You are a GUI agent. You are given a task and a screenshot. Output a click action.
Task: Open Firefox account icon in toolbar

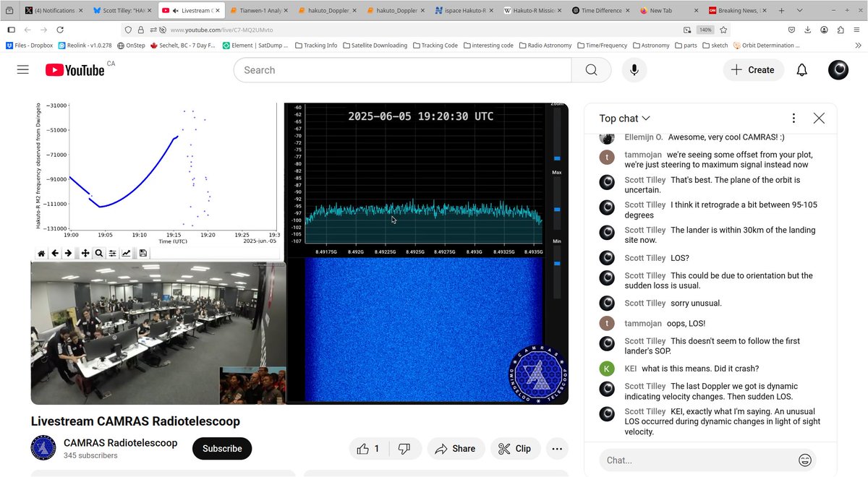(825, 30)
